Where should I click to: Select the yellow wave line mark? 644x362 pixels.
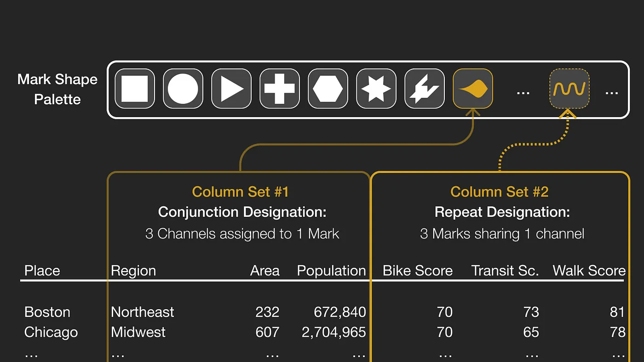click(569, 89)
